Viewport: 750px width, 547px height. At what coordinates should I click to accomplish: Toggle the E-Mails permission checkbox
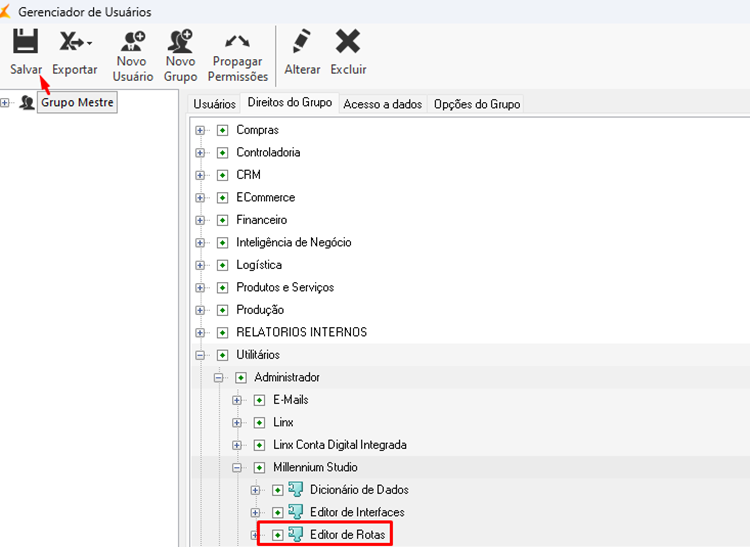[x=259, y=400]
